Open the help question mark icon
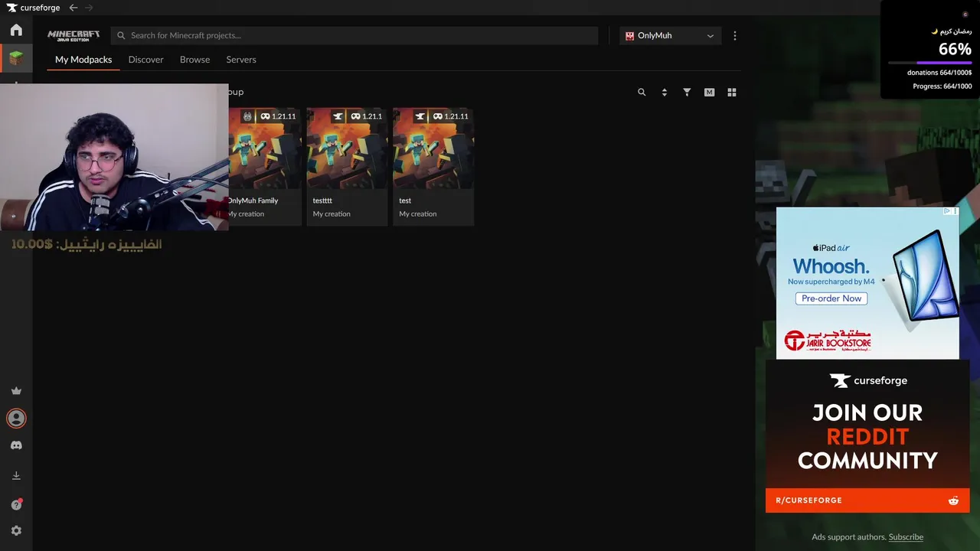 coord(16,504)
